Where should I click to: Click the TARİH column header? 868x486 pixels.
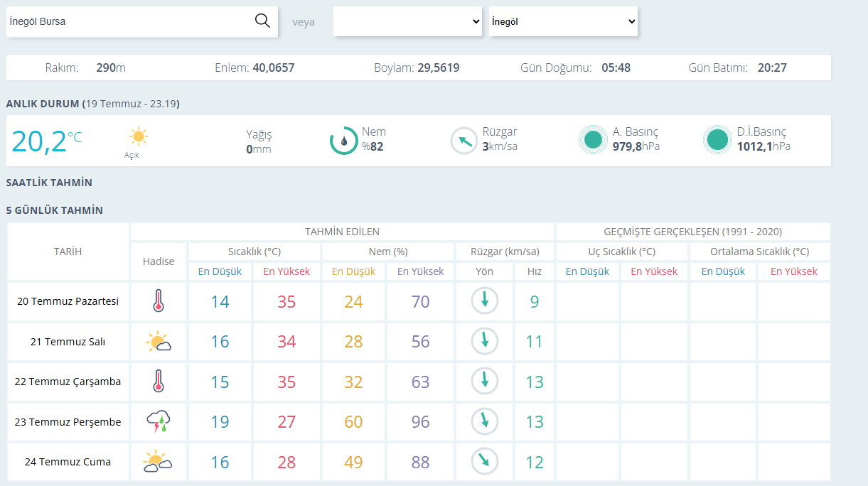[x=68, y=252]
